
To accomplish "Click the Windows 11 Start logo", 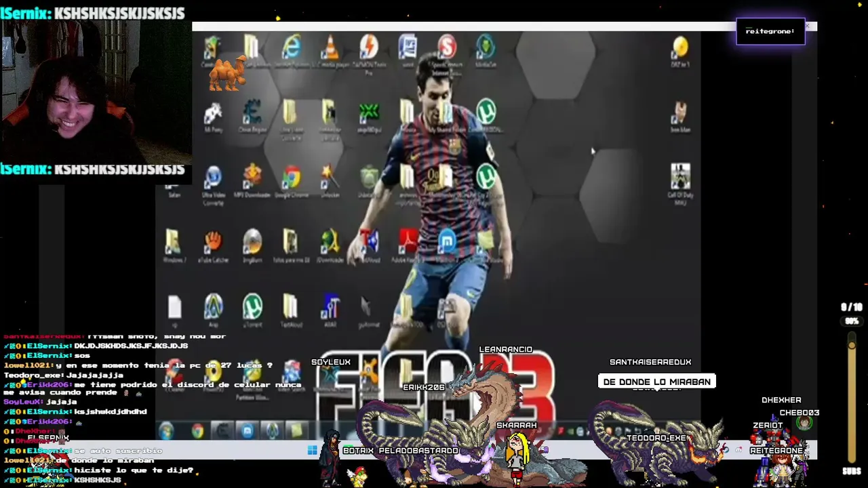I will pyautogui.click(x=312, y=450).
